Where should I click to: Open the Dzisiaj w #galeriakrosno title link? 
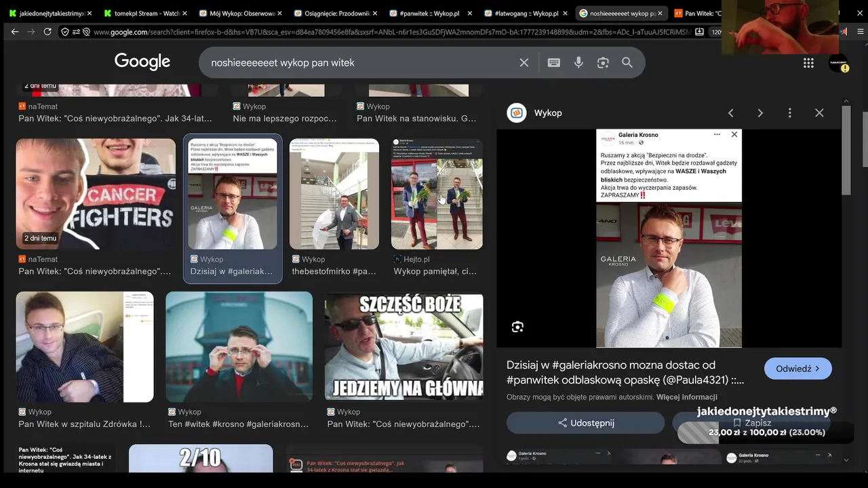tap(625, 373)
